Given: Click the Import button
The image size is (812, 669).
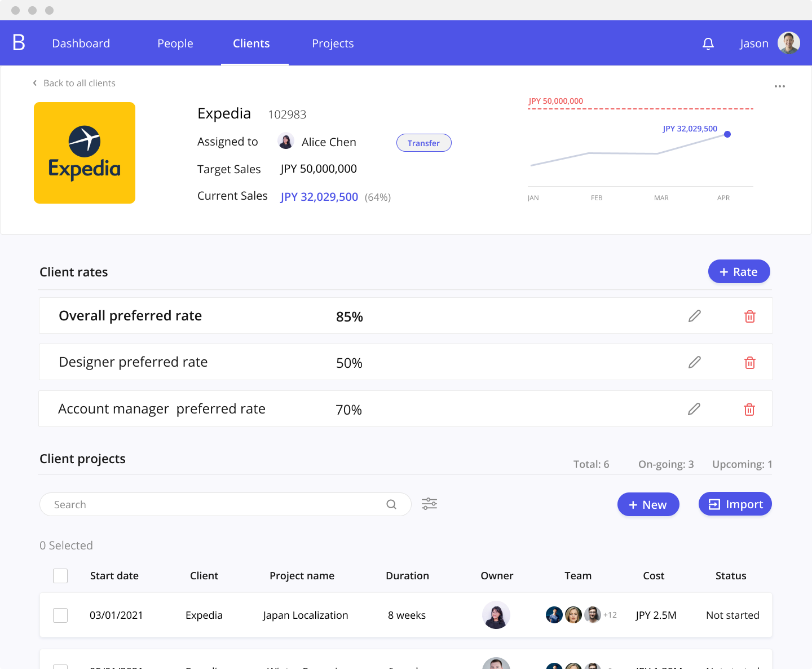Looking at the screenshot, I should [735, 504].
